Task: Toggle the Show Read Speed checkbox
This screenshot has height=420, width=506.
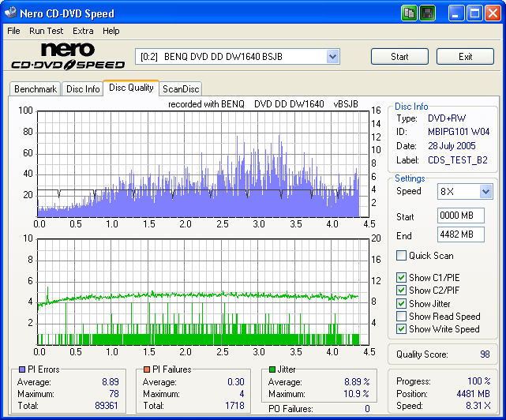Action: click(402, 317)
